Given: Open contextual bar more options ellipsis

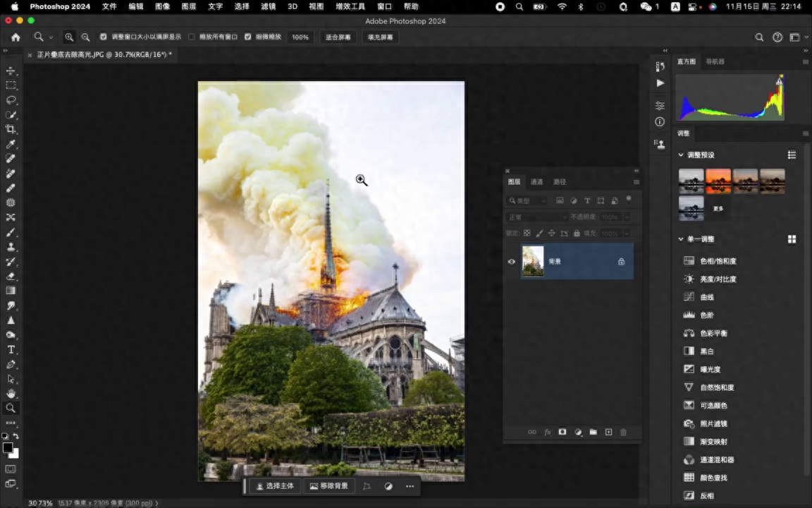Looking at the screenshot, I should point(410,486).
